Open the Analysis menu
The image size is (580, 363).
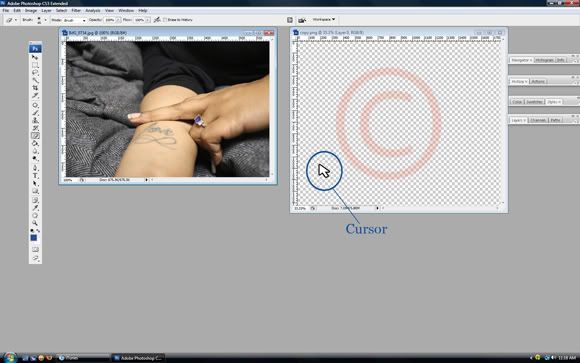coord(93,11)
